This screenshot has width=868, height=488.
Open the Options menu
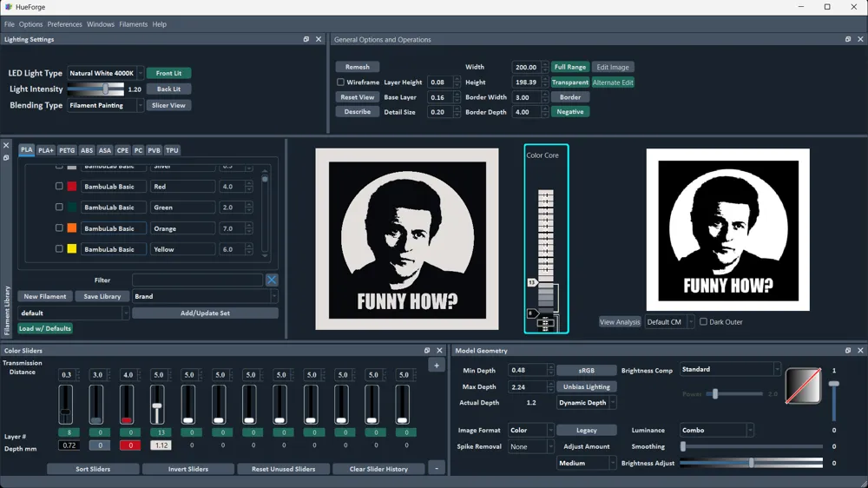30,24
